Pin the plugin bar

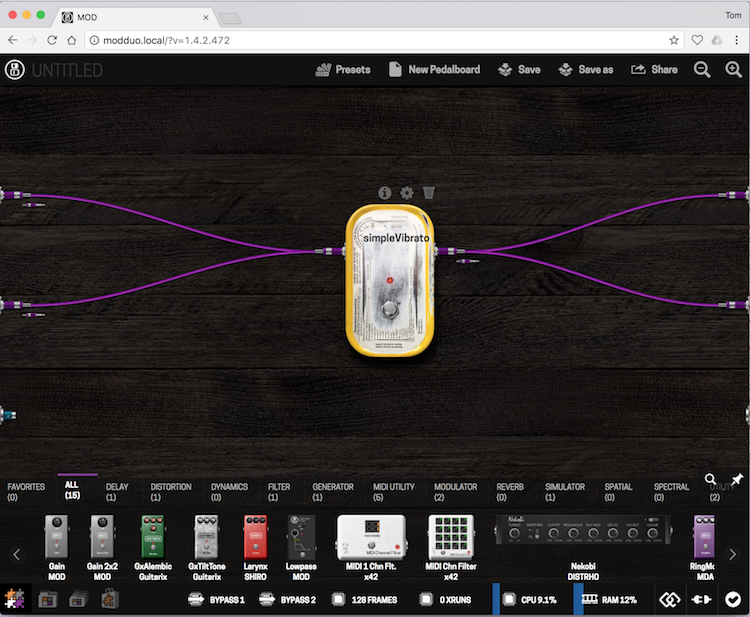(736, 479)
